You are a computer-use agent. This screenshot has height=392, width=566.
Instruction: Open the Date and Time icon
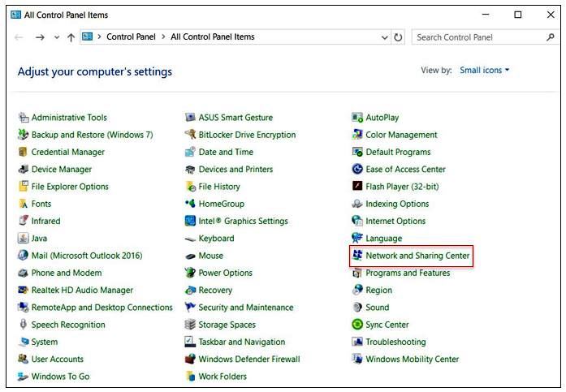(x=190, y=152)
